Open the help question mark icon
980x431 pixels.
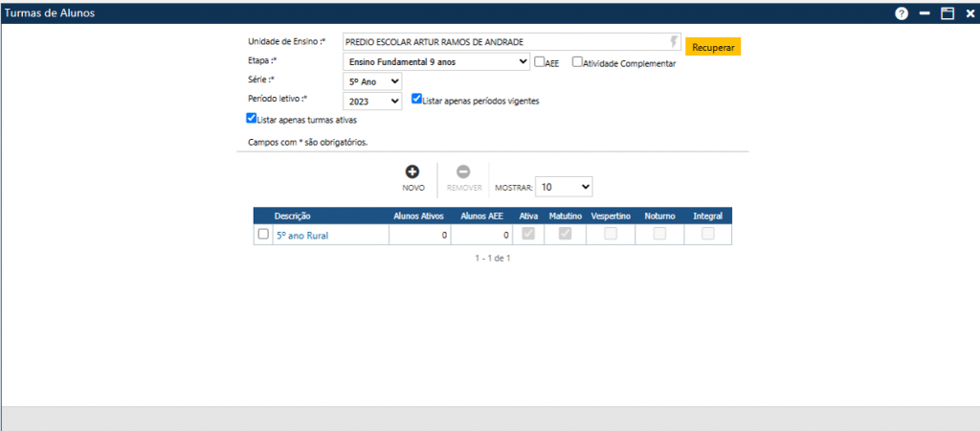pos(902,13)
